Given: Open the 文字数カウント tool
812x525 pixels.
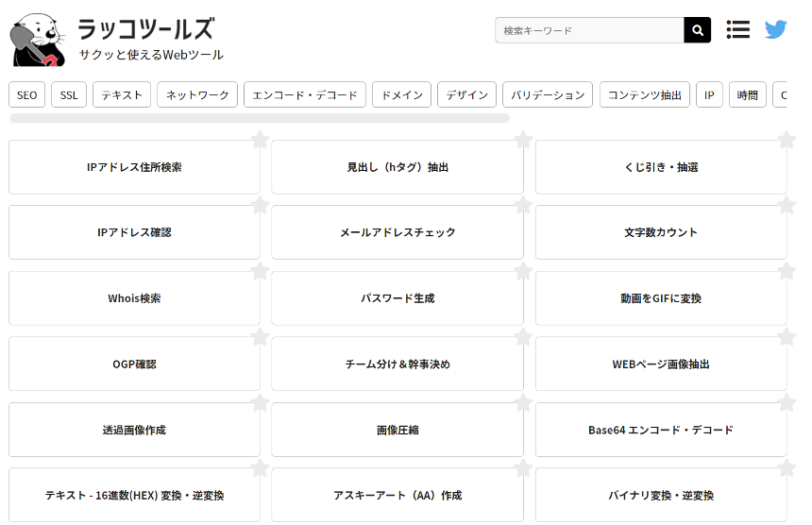Looking at the screenshot, I should (661, 232).
